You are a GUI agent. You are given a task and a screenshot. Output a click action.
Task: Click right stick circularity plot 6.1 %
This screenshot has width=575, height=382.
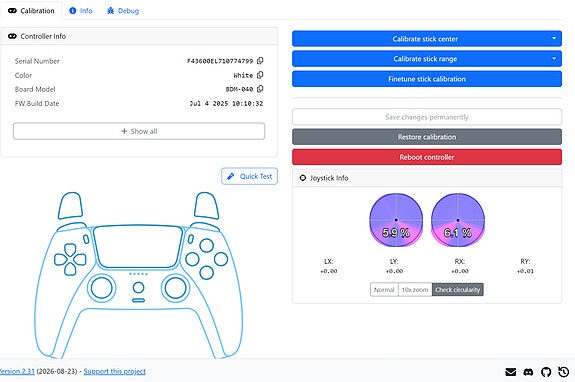pyautogui.click(x=458, y=220)
